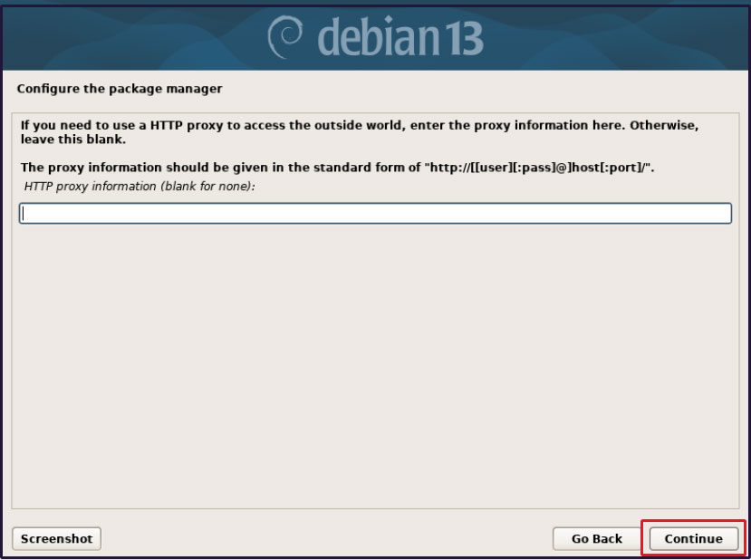This screenshot has width=751, height=560.
Task: Click the Debian swirl logo
Action: pyautogui.click(x=284, y=37)
